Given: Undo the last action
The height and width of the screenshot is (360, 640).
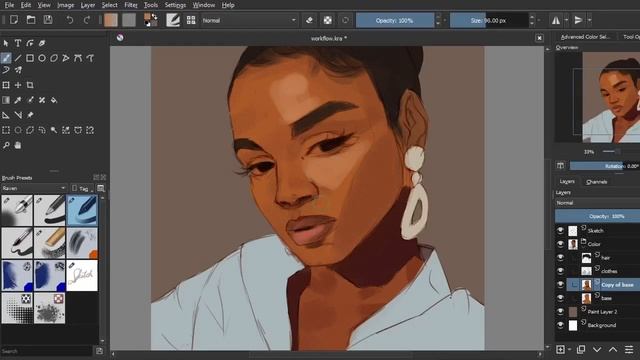Looking at the screenshot, I should coord(70,20).
